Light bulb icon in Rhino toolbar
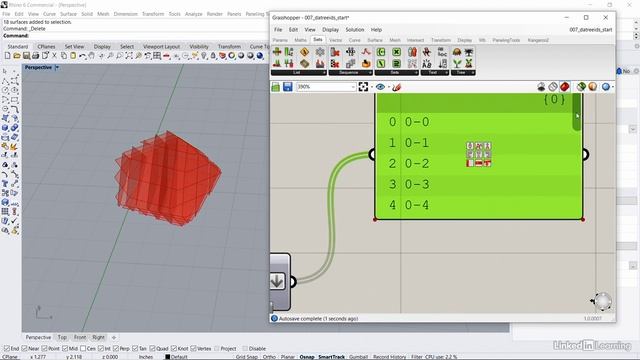640x360 pixels. pos(204,56)
